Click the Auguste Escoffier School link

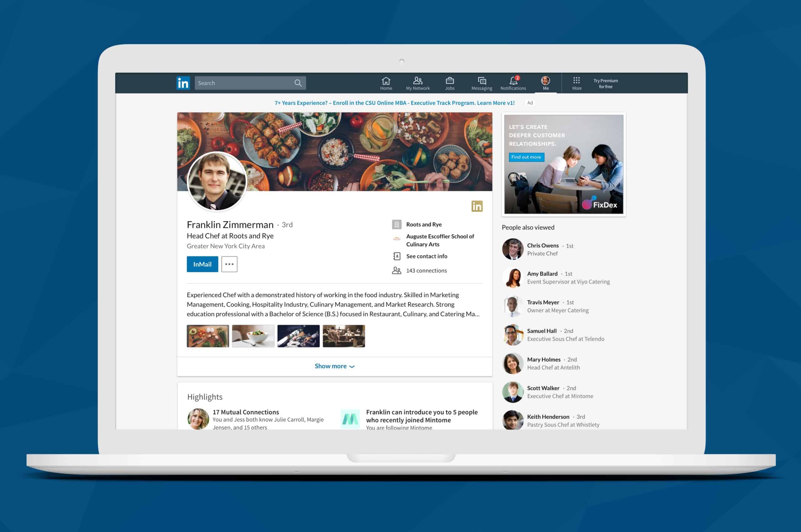(440, 240)
